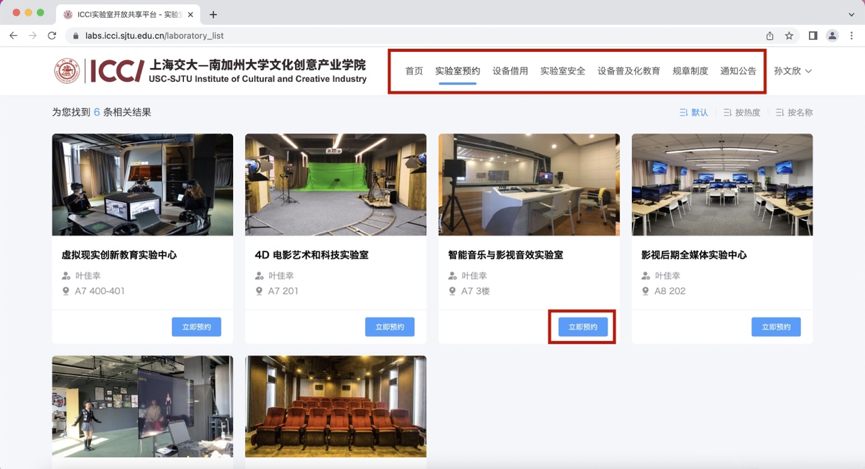Screen dimensions: 865x469
Task: Click 立即预约 for 智能音乐与影视音效实验室
Action: [x=582, y=327]
